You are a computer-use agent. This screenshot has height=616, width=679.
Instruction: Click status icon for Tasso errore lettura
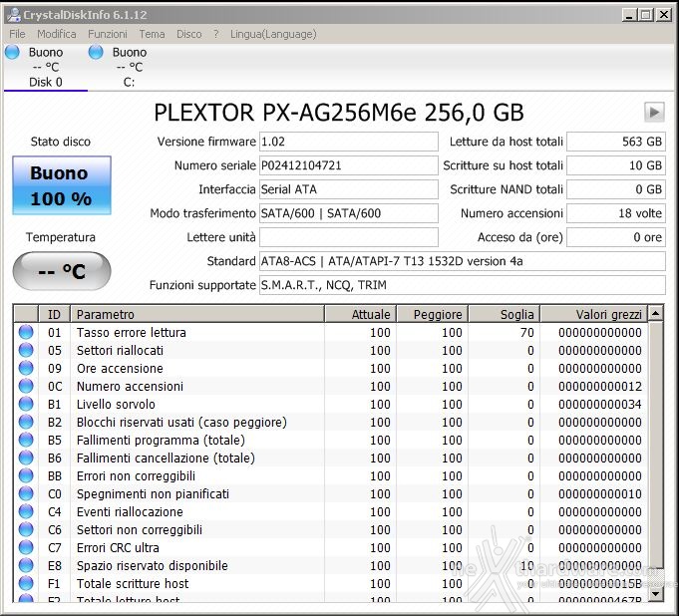point(26,332)
